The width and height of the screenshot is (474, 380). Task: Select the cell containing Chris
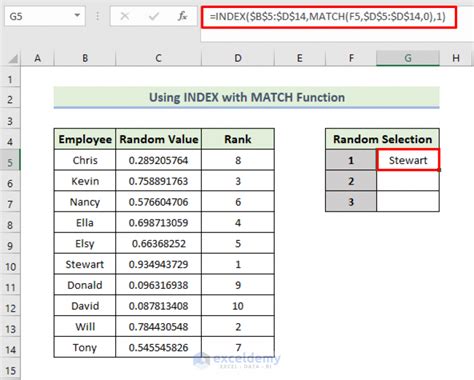(85, 160)
